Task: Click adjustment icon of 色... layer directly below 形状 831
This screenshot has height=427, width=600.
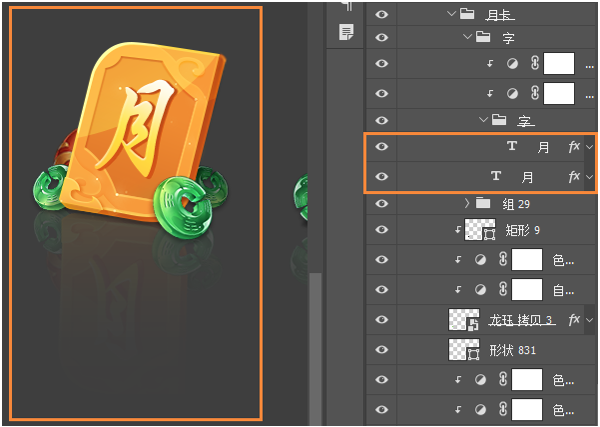Action: tap(480, 380)
